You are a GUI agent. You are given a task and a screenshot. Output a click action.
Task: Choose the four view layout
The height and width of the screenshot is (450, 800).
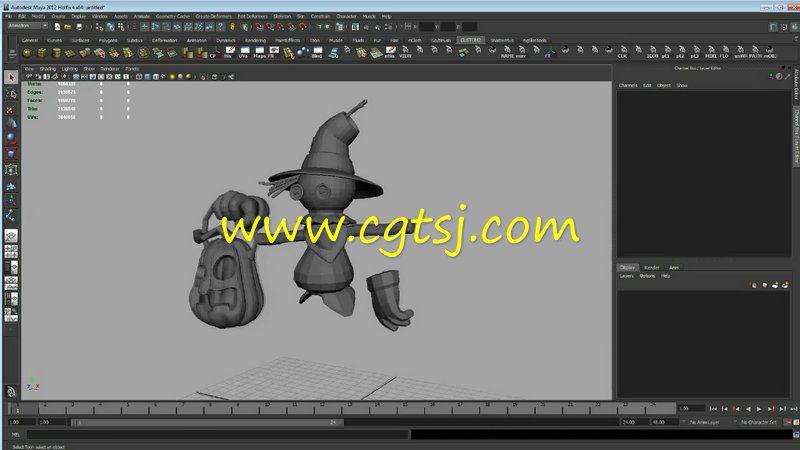click(11, 252)
